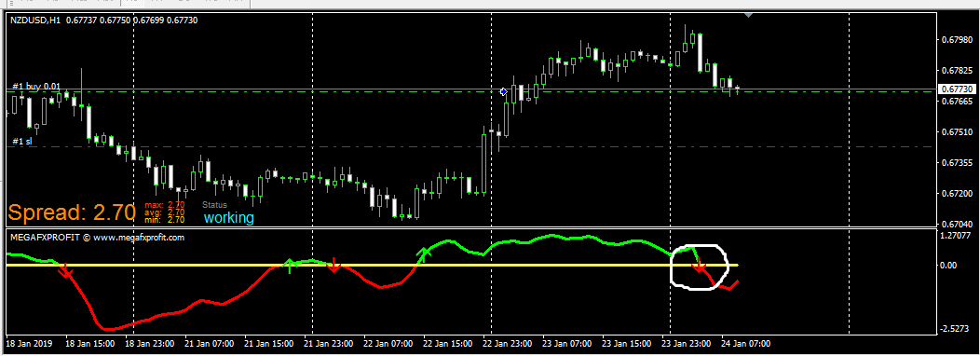This screenshot has height=356, width=980.
Task: Click the red down arrow near 23 Jan 23:00
Action: click(x=700, y=265)
